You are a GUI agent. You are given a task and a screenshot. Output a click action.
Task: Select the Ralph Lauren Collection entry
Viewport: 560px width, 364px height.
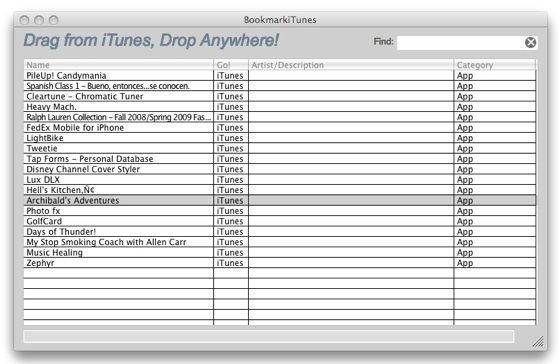pos(280,117)
